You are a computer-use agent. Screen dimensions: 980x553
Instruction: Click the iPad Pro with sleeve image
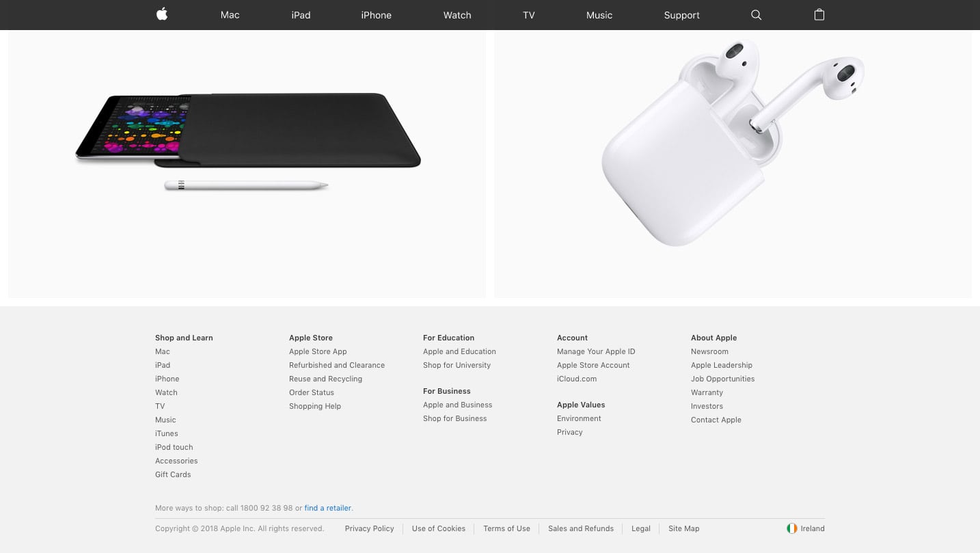pos(248,142)
